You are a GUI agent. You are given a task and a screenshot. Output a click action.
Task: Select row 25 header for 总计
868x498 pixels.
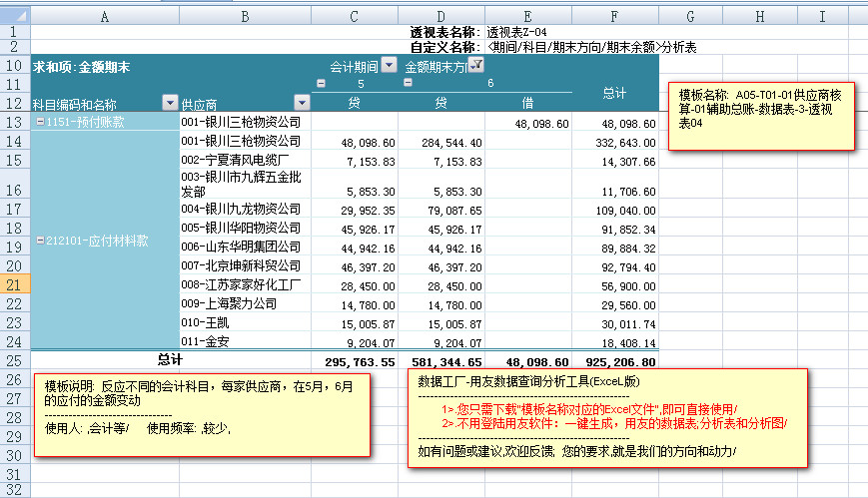[x=15, y=360]
